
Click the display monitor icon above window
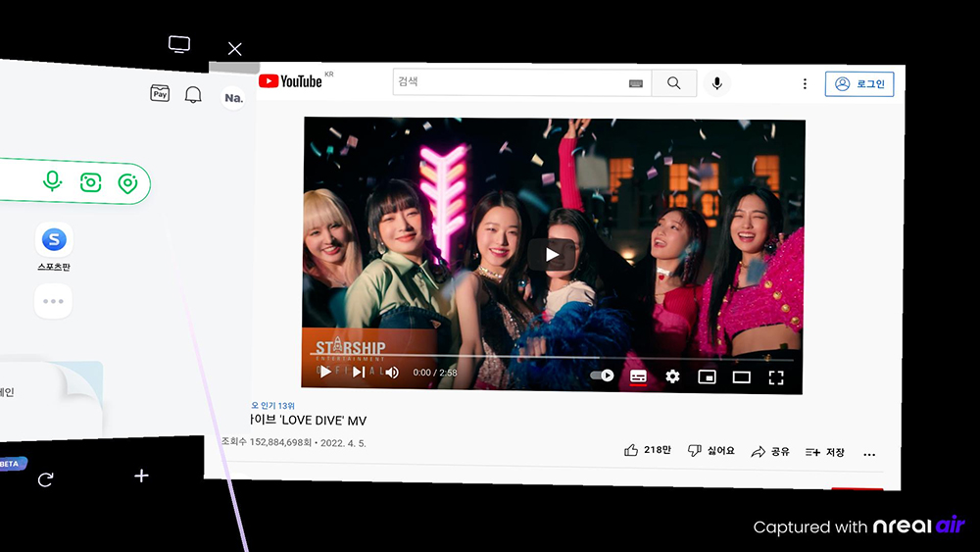(x=179, y=44)
